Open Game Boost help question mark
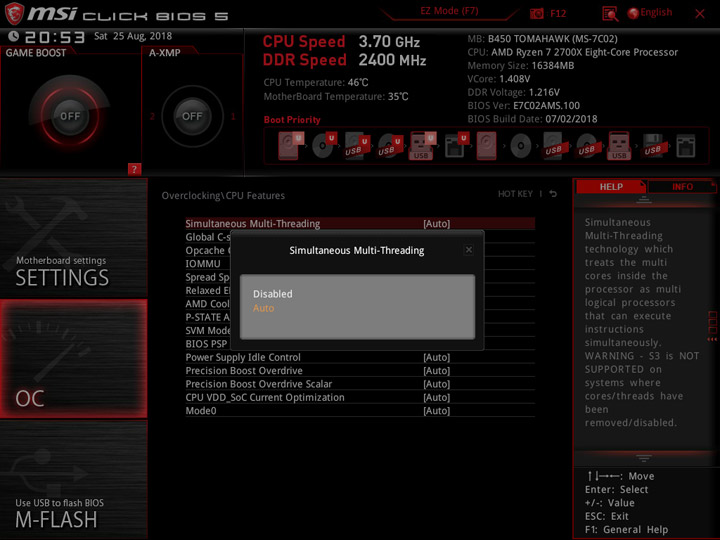This screenshot has width=720, height=540. click(x=134, y=169)
